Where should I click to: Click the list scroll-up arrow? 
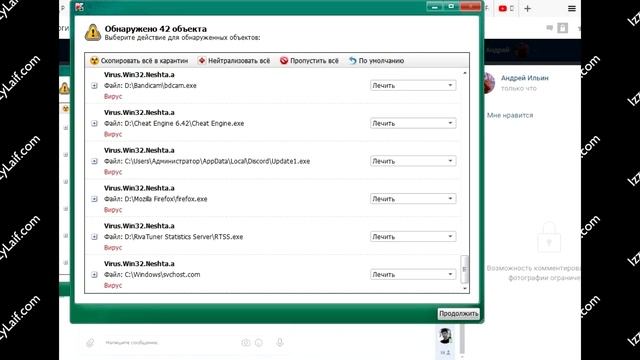coord(464,73)
